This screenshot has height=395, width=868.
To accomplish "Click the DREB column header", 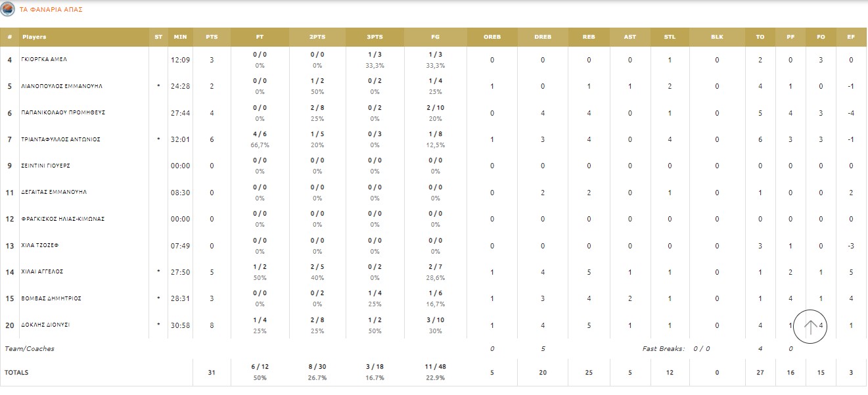I will click(x=543, y=37).
